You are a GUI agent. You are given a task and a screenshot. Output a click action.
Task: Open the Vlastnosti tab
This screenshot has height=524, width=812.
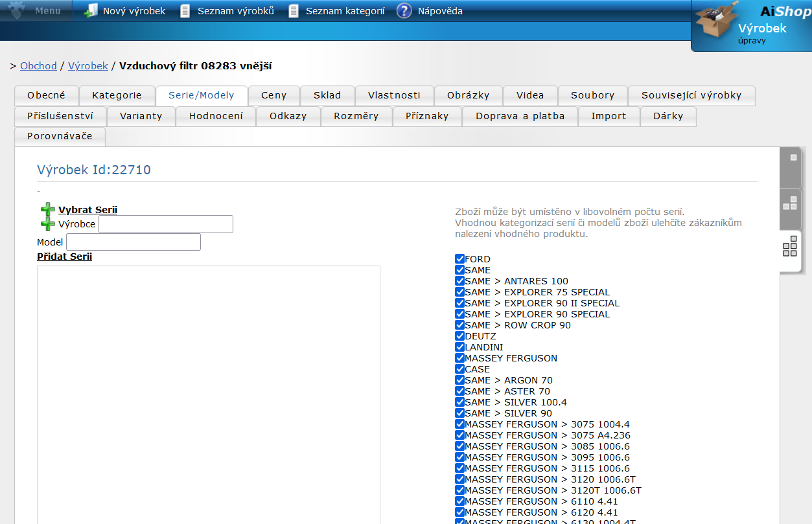click(x=395, y=95)
